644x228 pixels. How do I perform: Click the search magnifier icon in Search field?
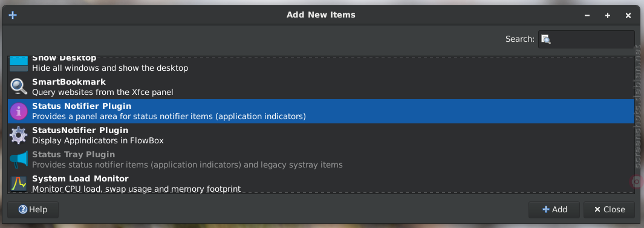click(x=546, y=39)
